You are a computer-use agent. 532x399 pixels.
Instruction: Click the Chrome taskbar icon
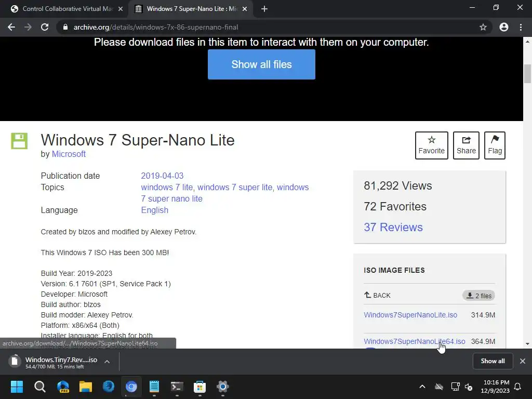[x=131, y=387]
